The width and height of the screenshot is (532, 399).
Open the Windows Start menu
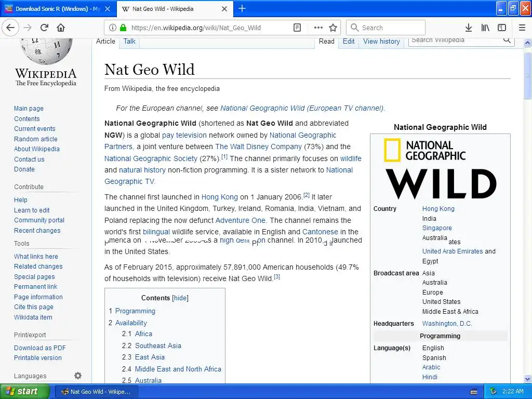pyautogui.click(x=25, y=391)
